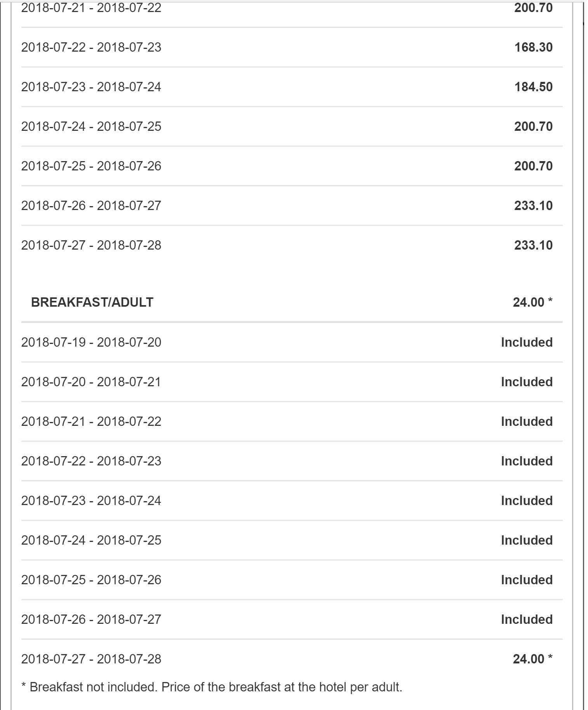
Task: Click Included for breakfast on 2018-07-22
Action: 526,461
